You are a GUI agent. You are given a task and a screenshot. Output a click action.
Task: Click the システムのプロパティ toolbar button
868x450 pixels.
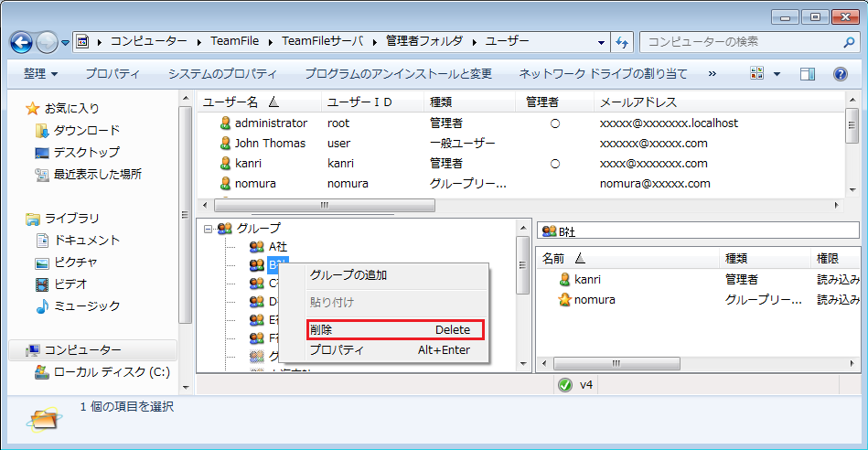point(221,74)
